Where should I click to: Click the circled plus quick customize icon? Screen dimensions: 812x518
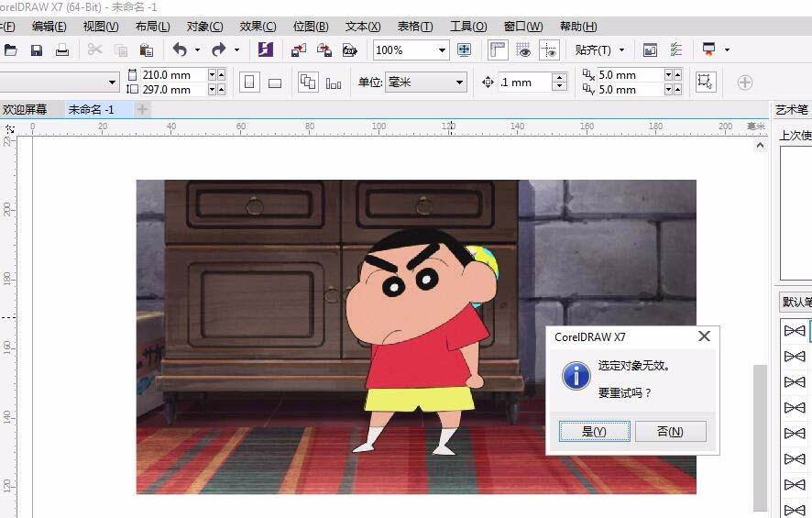pos(745,83)
